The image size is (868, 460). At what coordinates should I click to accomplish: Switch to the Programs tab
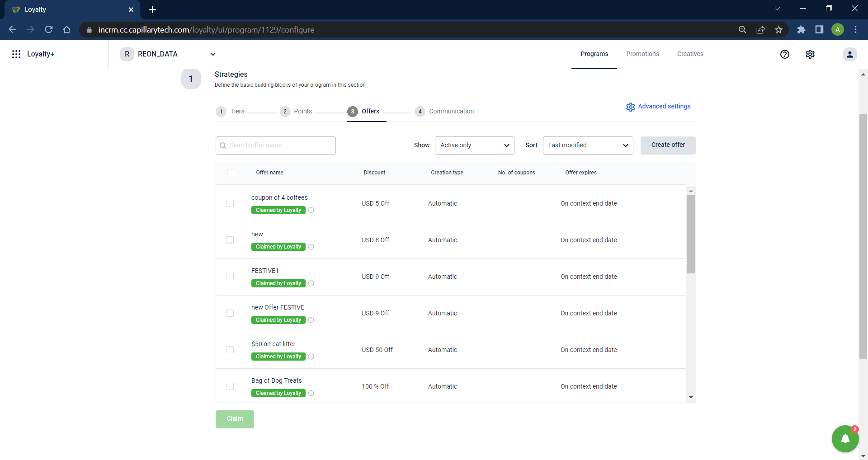coord(594,54)
